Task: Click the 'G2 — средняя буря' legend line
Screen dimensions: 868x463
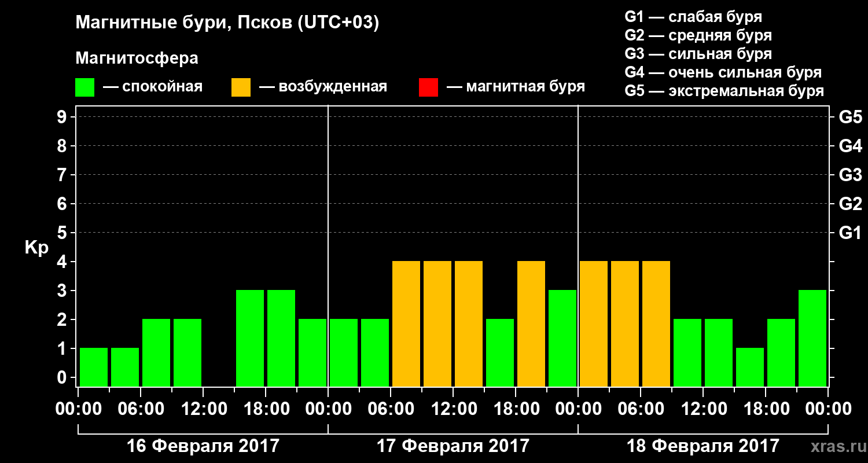Action: pyautogui.click(x=698, y=35)
